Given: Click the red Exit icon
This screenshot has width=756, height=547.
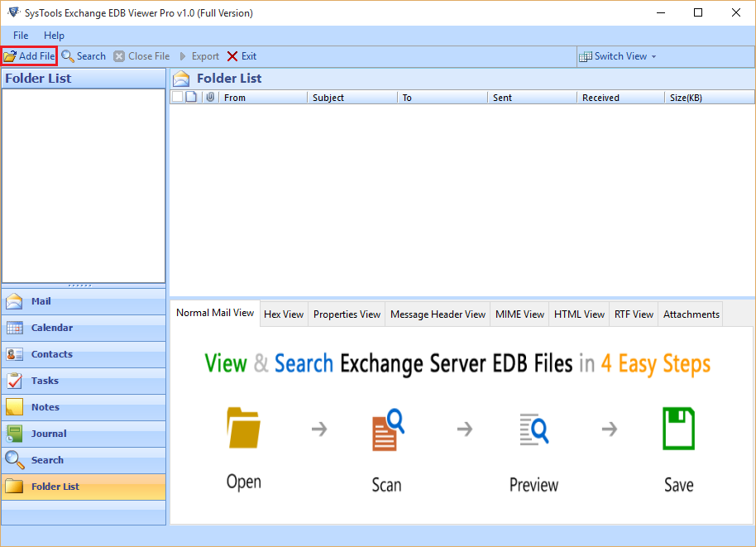Looking at the screenshot, I should tap(232, 56).
